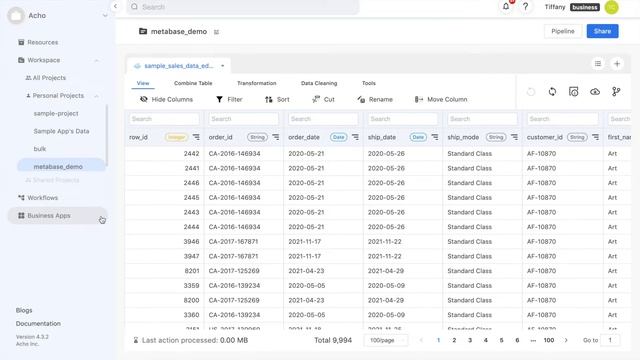Go to page 100
The height and width of the screenshot is (360, 640).
549,340
